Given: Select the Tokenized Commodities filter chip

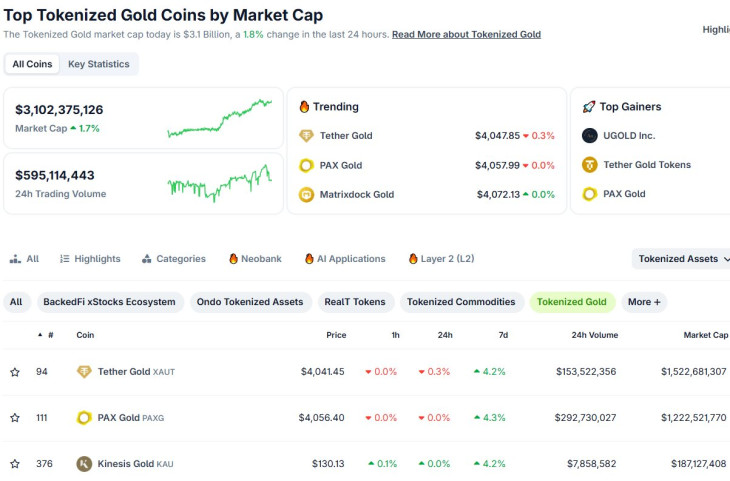Looking at the screenshot, I should pyautogui.click(x=461, y=302).
